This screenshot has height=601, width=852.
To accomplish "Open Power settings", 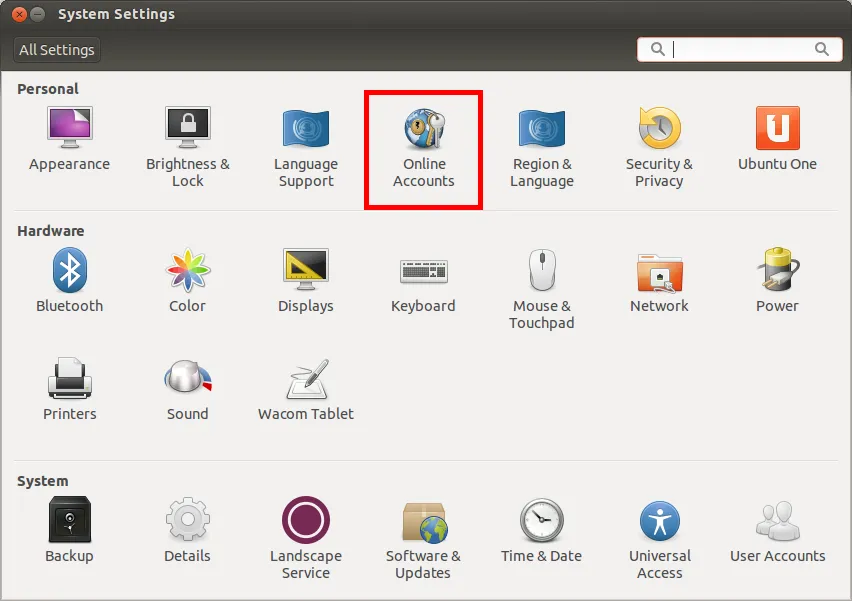I will click(x=777, y=280).
